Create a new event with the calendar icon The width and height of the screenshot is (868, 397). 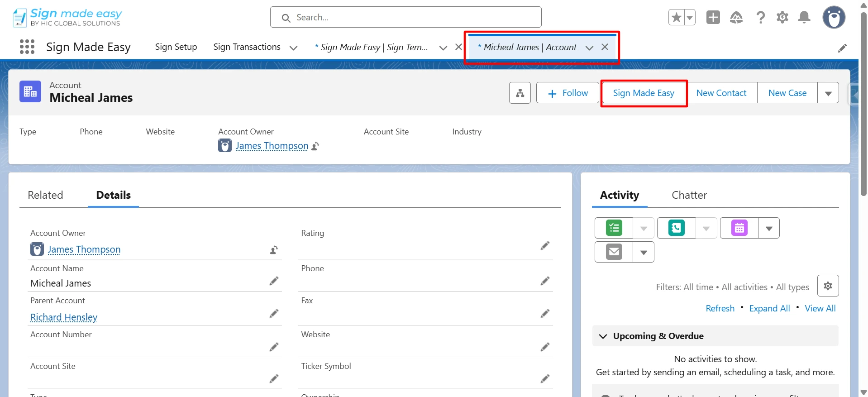[739, 228]
